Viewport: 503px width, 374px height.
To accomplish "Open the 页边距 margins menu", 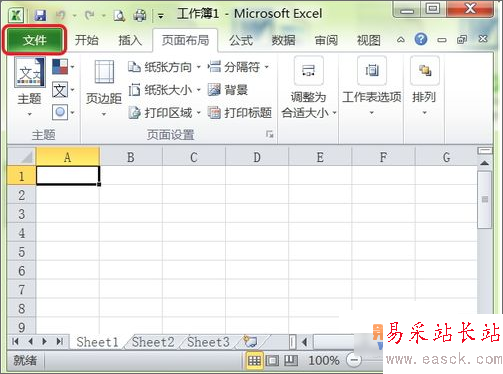I will point(104,88).
